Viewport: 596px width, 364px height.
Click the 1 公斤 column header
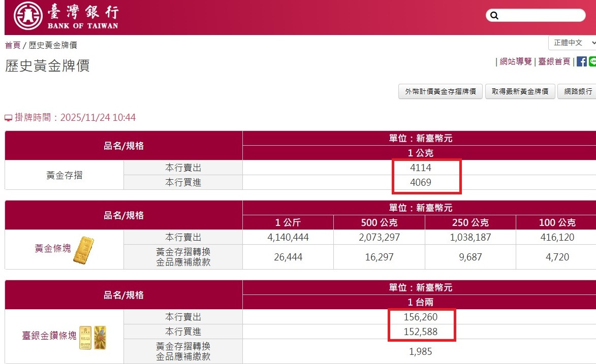click(288, 222)
